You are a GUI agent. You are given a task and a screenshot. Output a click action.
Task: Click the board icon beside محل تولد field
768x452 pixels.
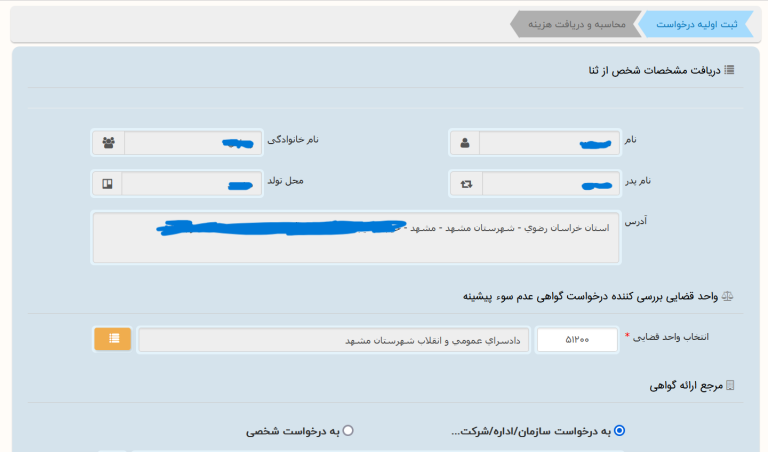(108, 184)
